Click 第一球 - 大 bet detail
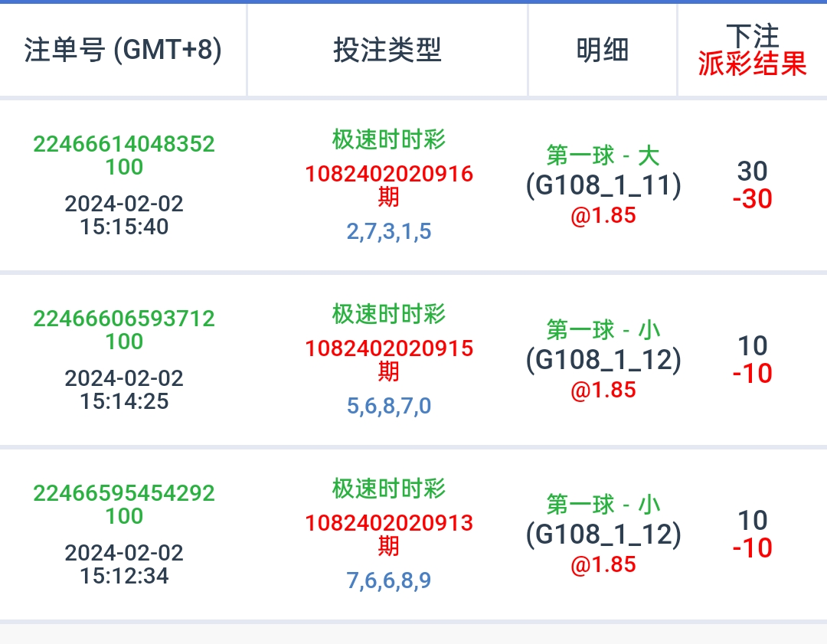 603,155
